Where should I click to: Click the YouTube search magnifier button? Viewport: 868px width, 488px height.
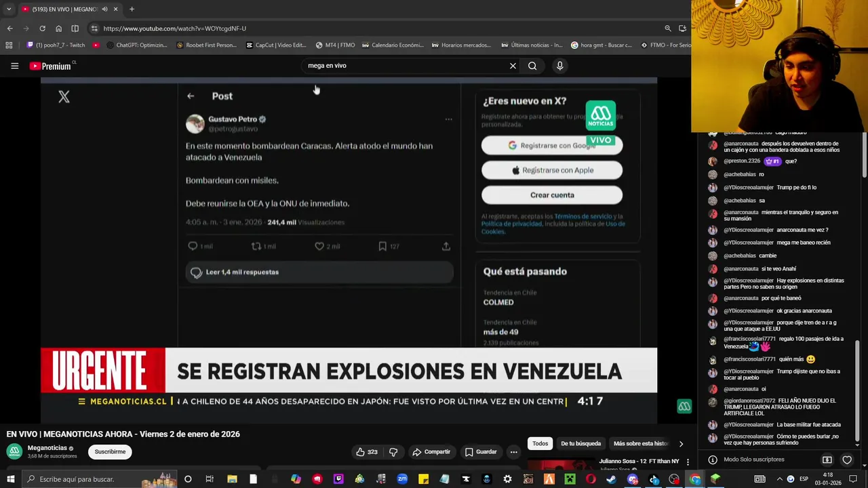532,66
